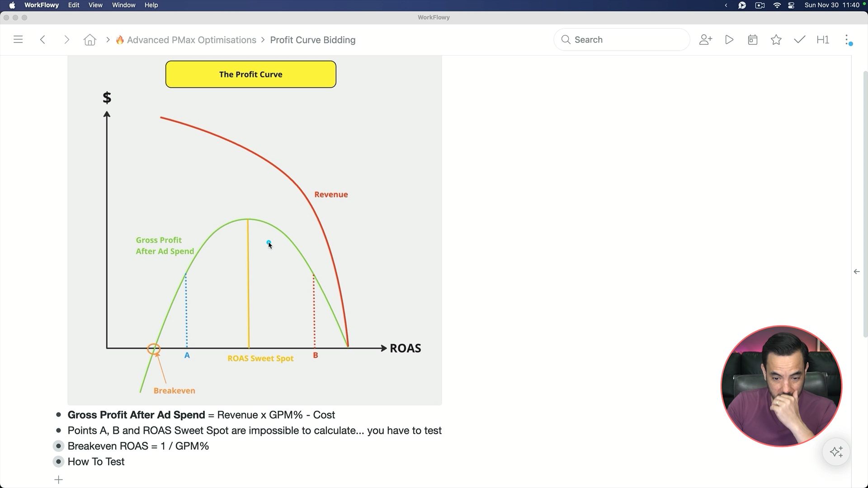Click the home icon in the breadcrumb

tap(89, 39)
